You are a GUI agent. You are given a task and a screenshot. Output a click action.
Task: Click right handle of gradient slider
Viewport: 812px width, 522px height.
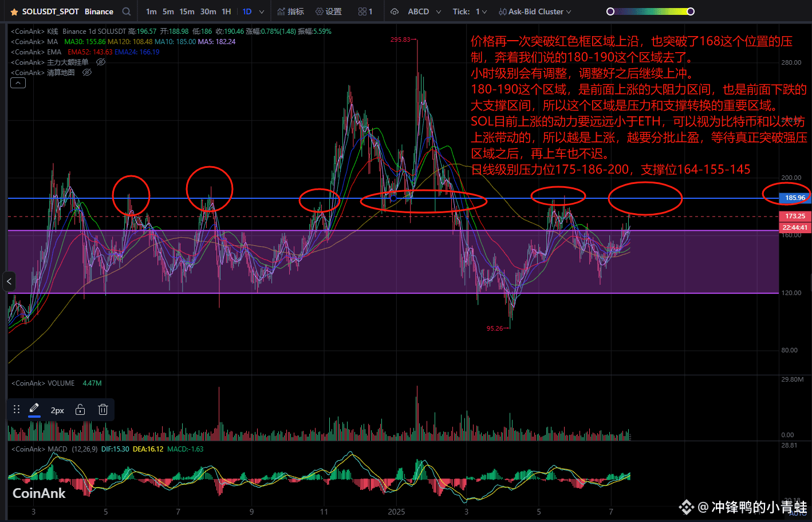pos(691,11)
